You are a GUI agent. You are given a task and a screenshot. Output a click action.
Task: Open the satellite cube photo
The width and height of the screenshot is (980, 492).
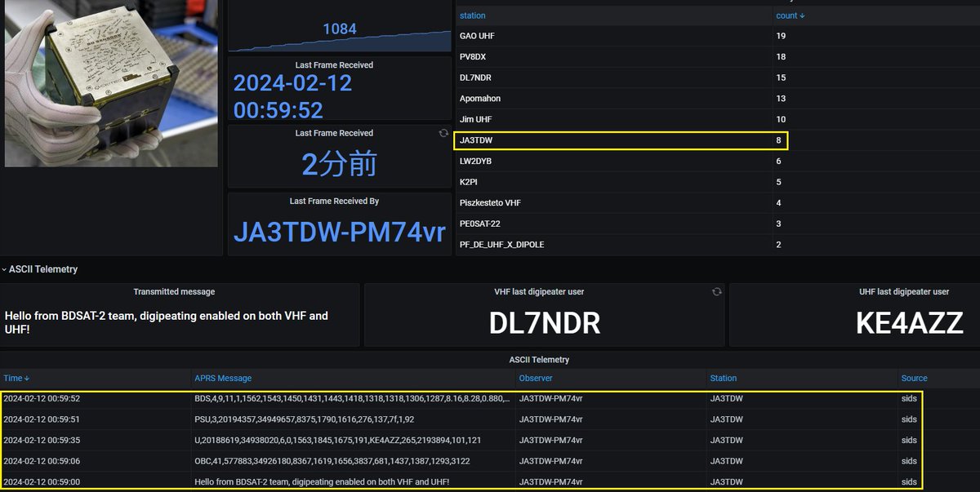click(x=111, y=83)
